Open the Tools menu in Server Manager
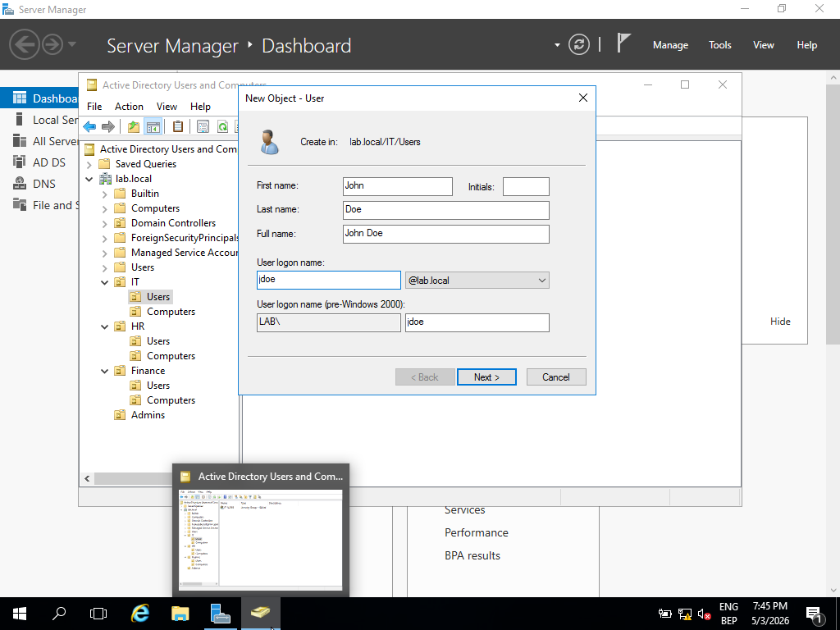This screenshot has width=840, height=630. [719, 45]
